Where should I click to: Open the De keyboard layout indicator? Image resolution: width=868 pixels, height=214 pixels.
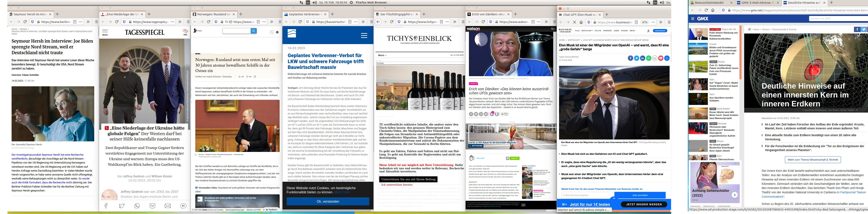[x=308, y=2]
